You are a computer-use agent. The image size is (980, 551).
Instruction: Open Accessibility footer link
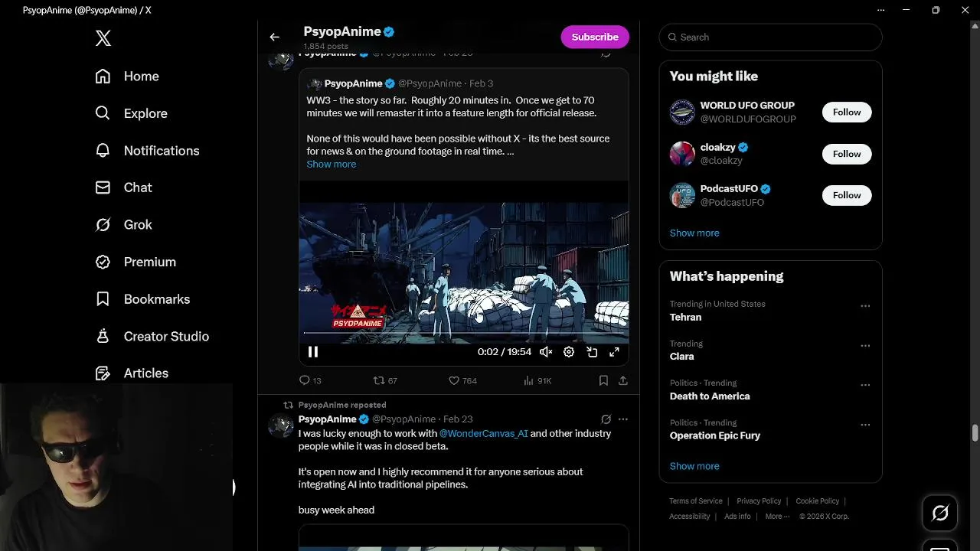[x=690, y=517]
